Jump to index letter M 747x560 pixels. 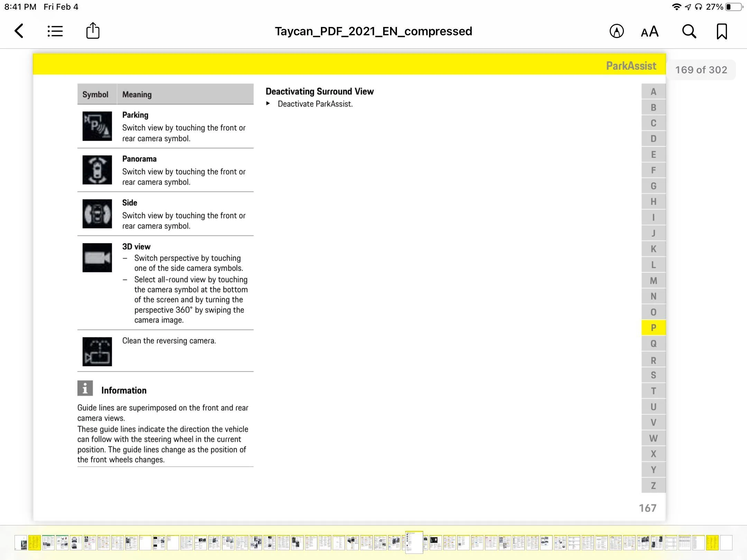(x=653, y=281)
